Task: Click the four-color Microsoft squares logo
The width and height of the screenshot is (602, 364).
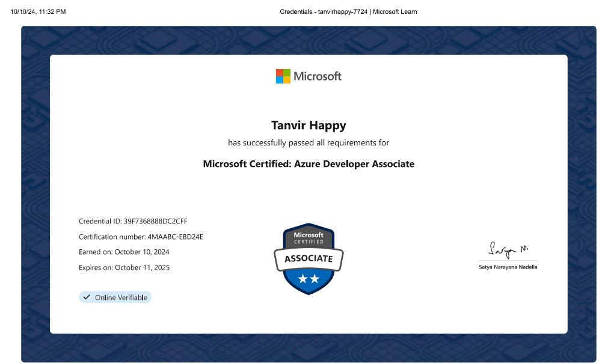Action: point(283,76)
